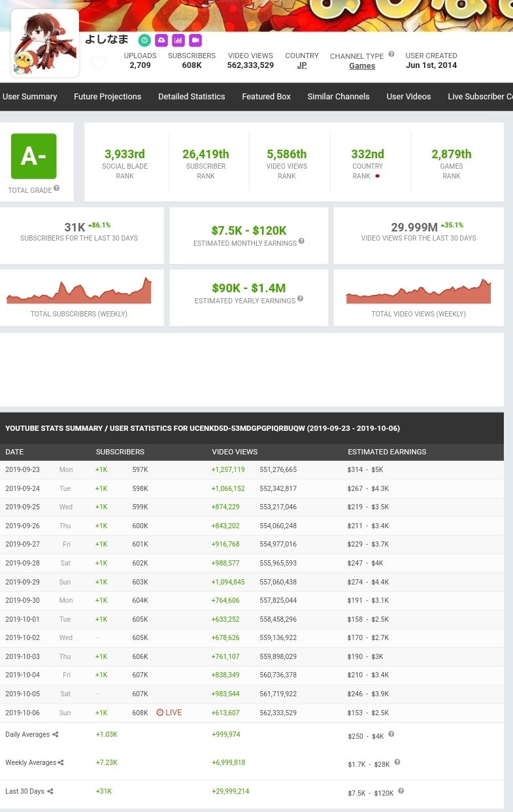Image resolution: width=513 pixels, height=812 pixels.
Task: Click the $246 - $3.9K earnings cell
Action: [x=368, y=694]
